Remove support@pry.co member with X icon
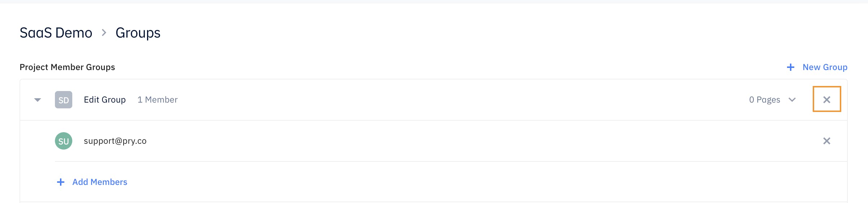 click(826, 141)
